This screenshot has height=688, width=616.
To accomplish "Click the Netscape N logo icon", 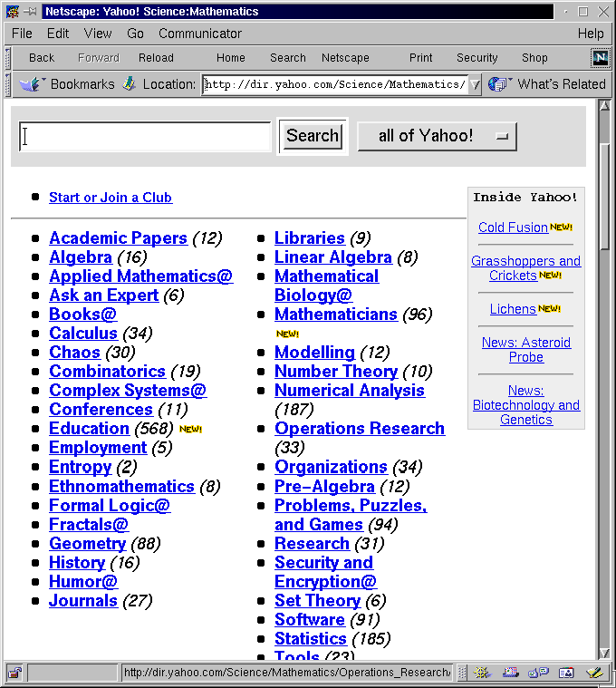I will point(600,57).
